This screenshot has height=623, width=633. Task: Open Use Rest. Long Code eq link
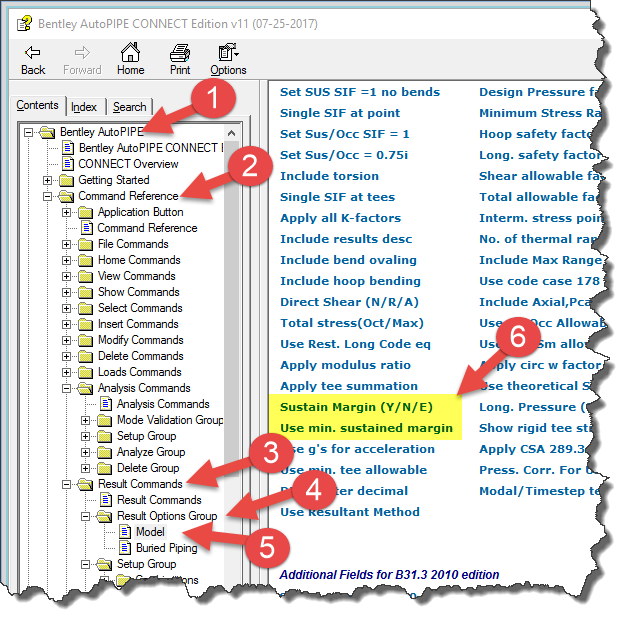tap(355, 344)
